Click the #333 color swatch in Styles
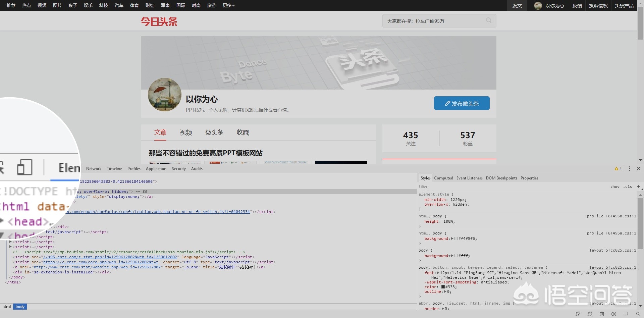 pyautogui.click(x=443, y=287)
